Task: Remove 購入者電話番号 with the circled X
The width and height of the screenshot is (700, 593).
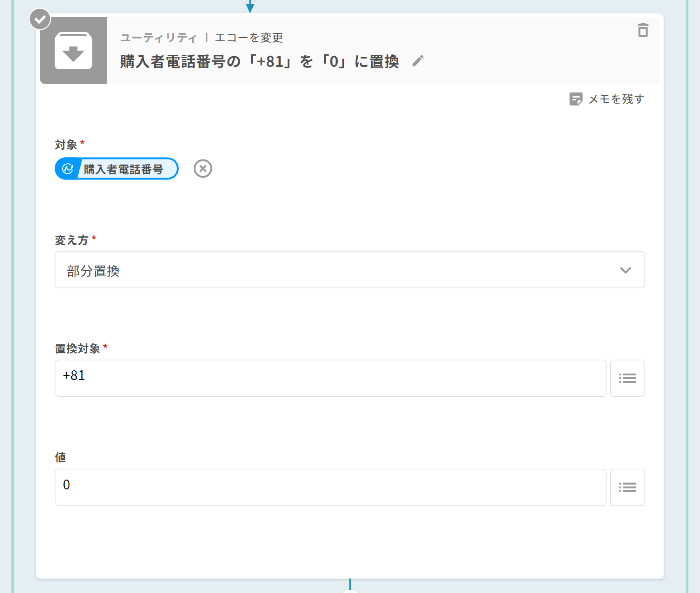Action: pyautogui.click(x=203, y=168)
